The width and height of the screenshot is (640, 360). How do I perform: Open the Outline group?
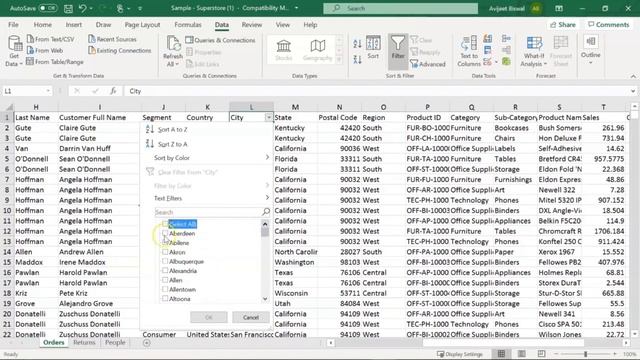591,49
